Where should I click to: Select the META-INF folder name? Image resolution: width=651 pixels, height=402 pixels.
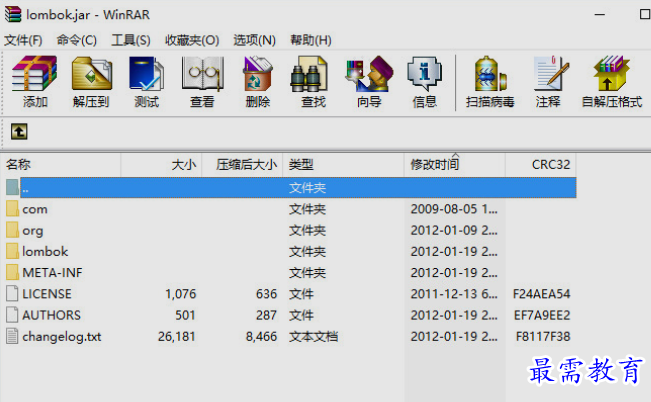52,273
